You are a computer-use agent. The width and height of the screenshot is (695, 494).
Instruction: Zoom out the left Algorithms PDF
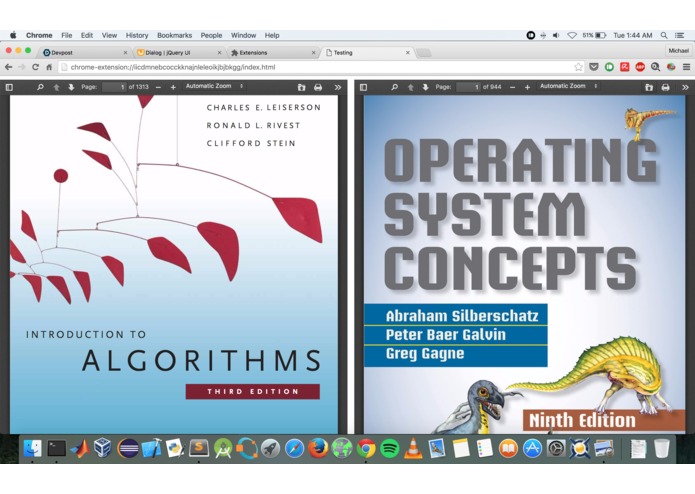(158, 87)
